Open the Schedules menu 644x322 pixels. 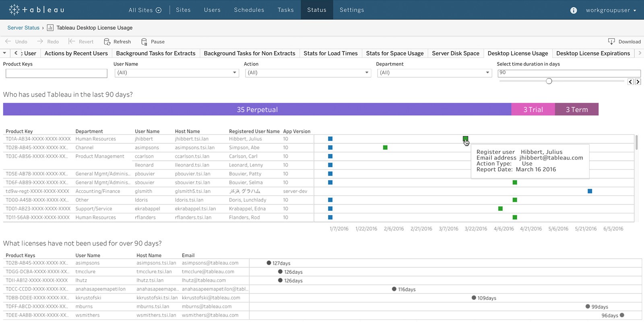pyautogui.click(x=249, y=10)
